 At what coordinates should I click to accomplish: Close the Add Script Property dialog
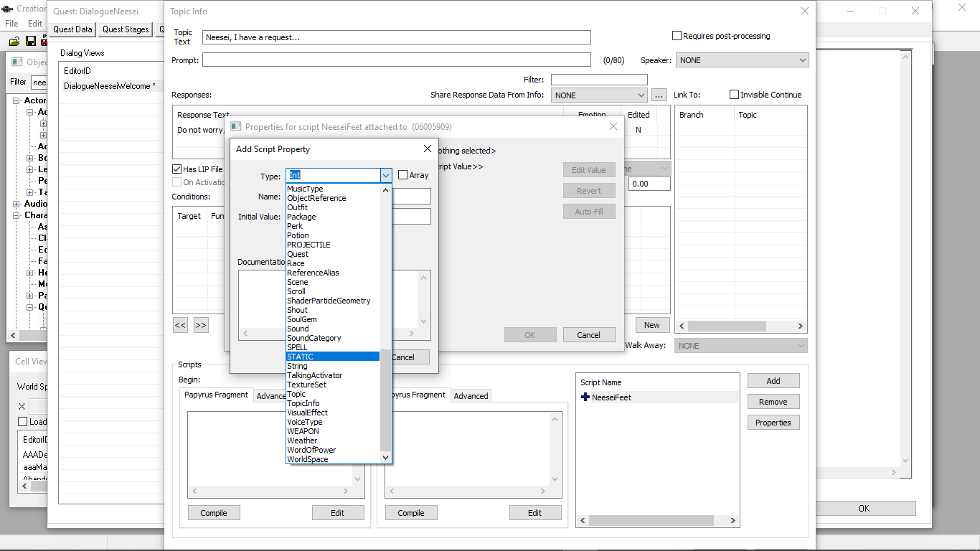tap(427, 149)
